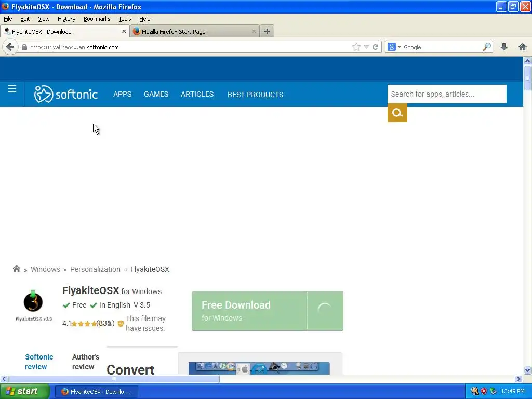Click the star rating icons
This screenshot has width=532, height=399.
point(84,324)
